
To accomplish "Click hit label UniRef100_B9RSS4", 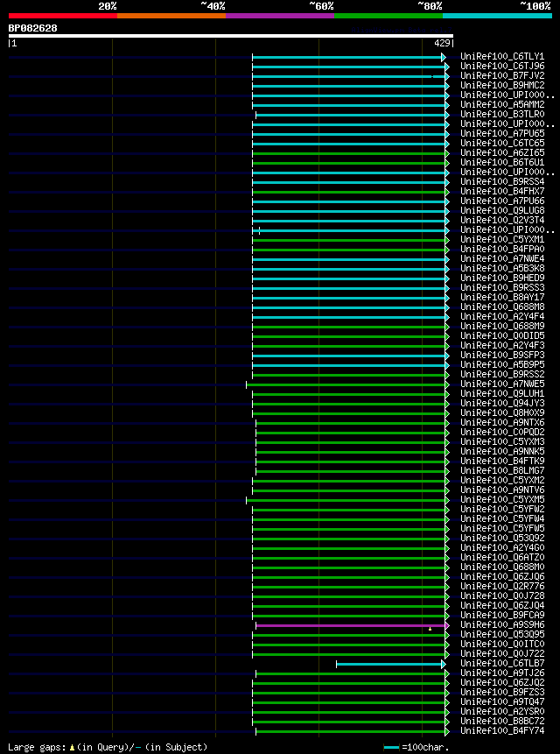I will click(x=502, y=182).
